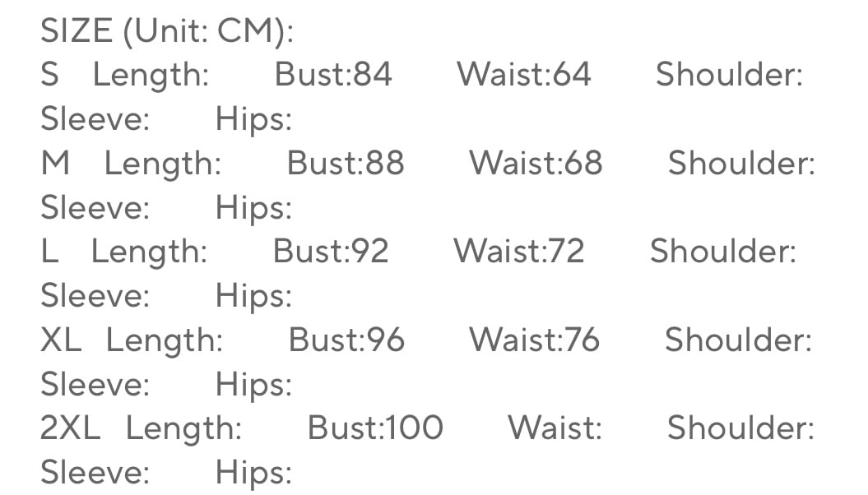This screenshot has height=495, width=868.
Task: Click the "Waist:72" text for size L
Action: (x=518, y=252)
